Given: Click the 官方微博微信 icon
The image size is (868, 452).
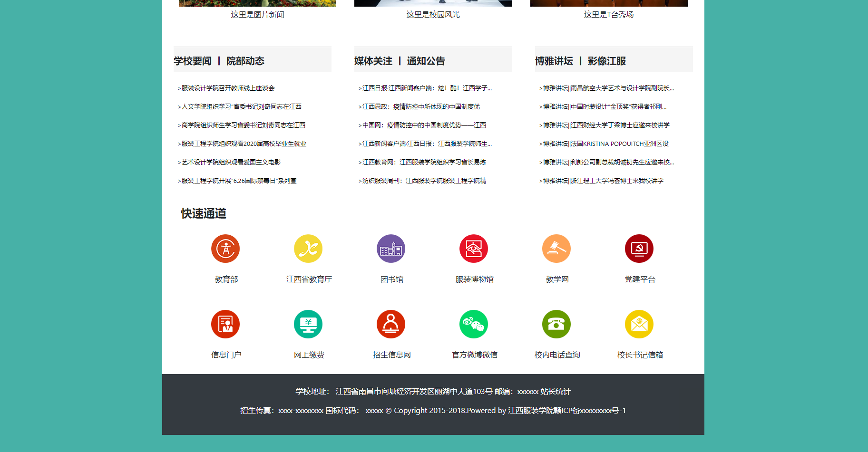Looking at the screenshot, I should point(474,324).
